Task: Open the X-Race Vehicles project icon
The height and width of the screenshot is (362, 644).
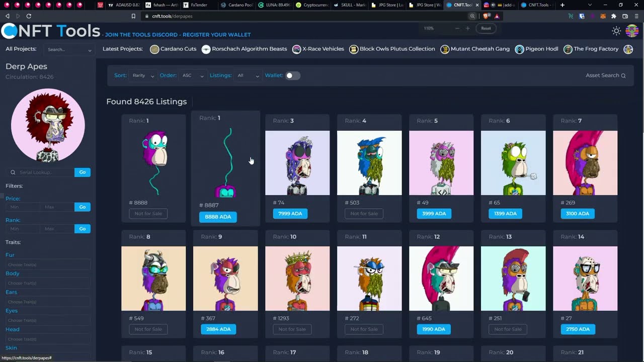Action: click(297, 49)
